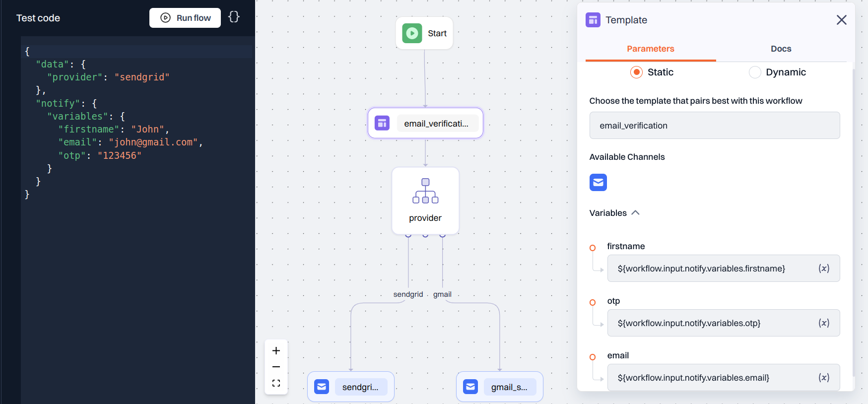
Task: Fit the canvas to view
Action: [276, 383]
